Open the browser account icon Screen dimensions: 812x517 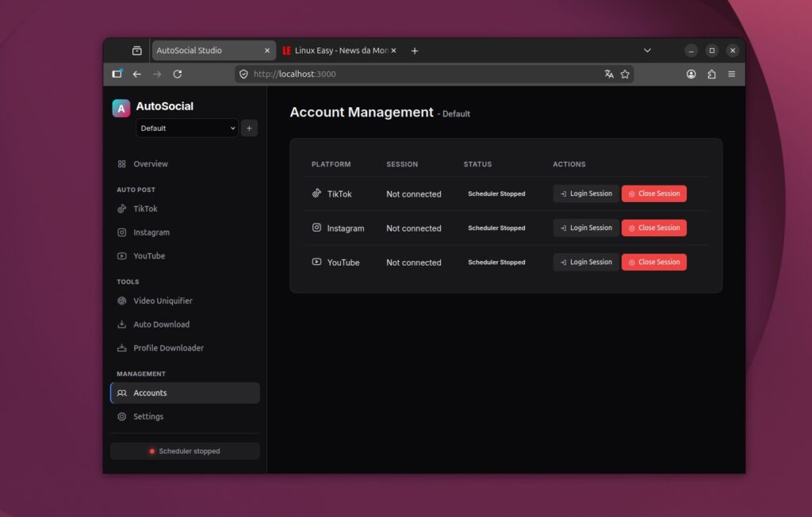[x=691, y=74]
